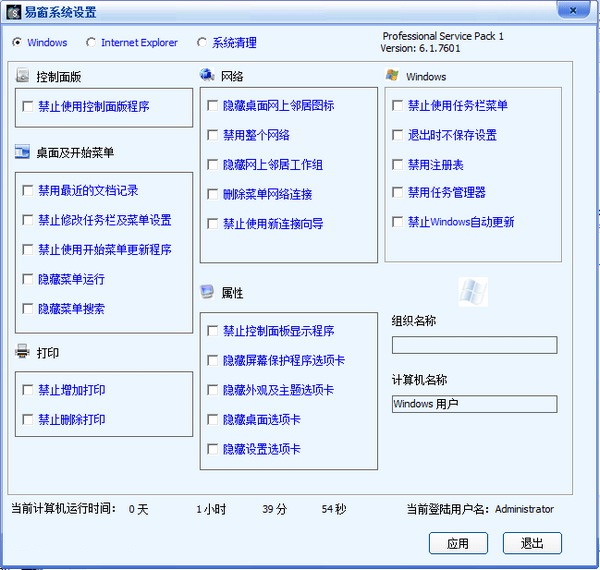Click the 1 小时 uptime value
The height and width of the screenshot is (570, 600).
click(x=211, y=509)
